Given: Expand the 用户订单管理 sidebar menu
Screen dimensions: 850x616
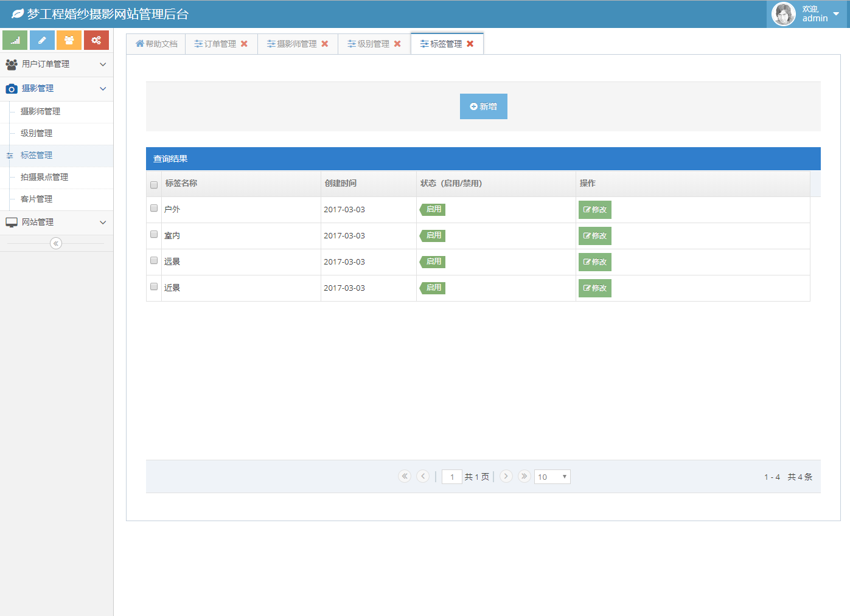Looking at the screenshot, I should (x=56, y=64).
